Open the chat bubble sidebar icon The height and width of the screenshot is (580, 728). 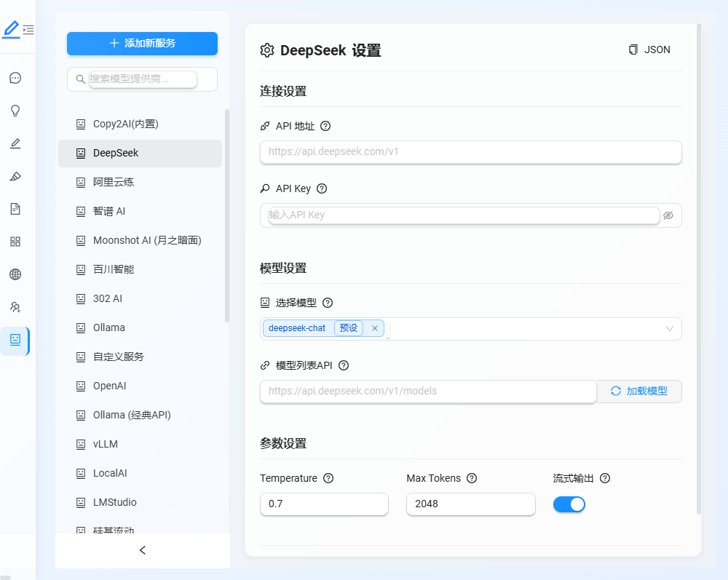(x=15, y=78)
